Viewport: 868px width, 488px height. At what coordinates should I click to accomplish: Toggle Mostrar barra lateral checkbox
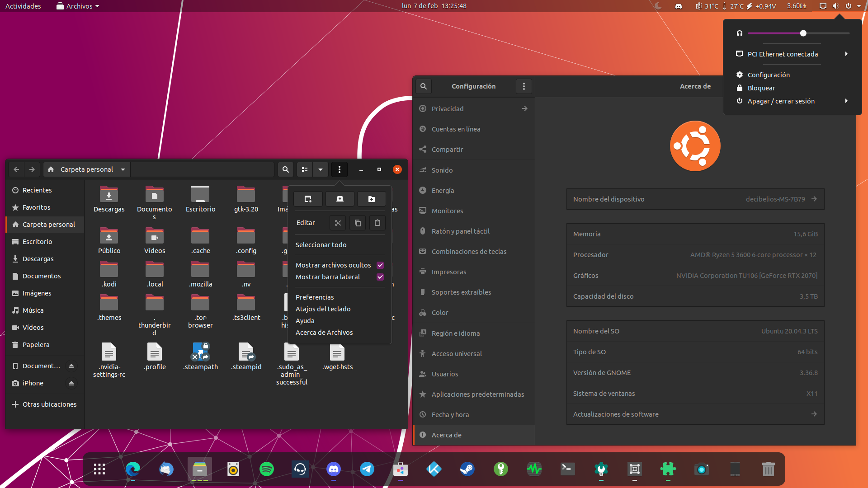[x=380, y=277]
